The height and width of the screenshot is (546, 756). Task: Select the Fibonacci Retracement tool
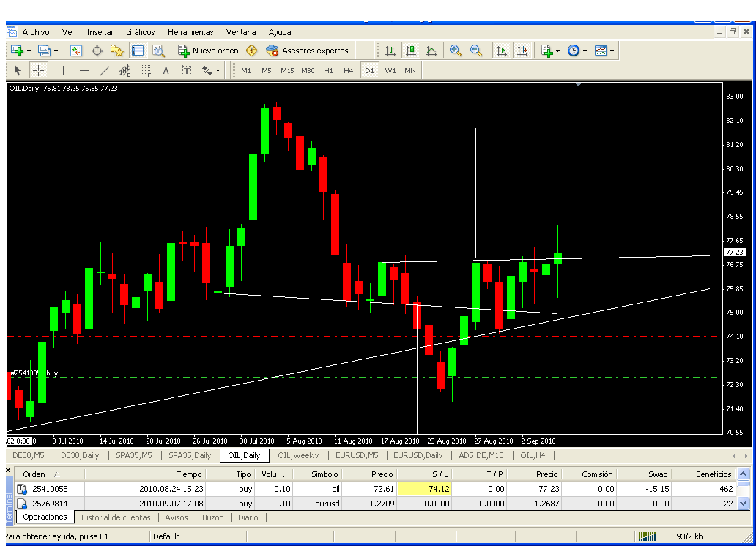tap(146, 71)
